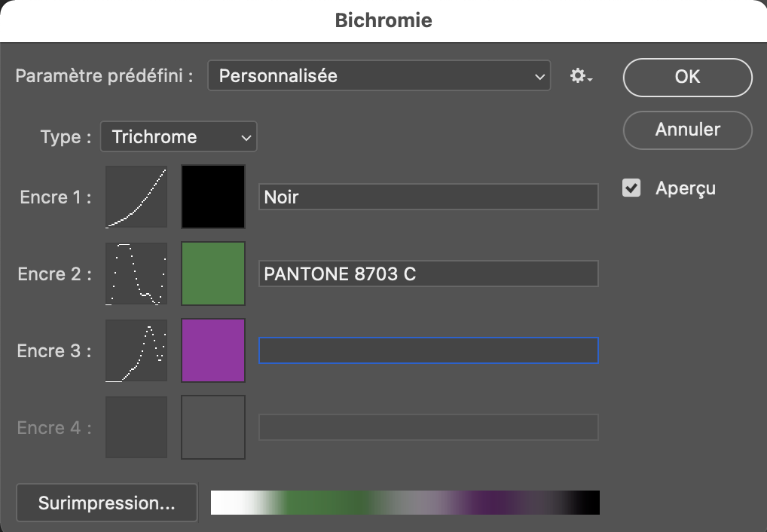Open the Type dropdown showing Trichrome
The height and width of the screenshot is (532, 767).
coord(179,137)
